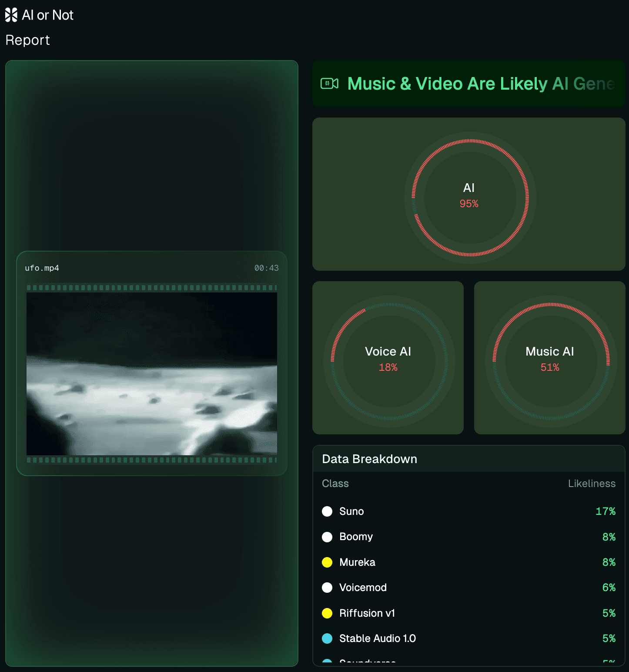Screen dimensions: 629x672
Task: Click the Report heading
Action: (27, 40)
